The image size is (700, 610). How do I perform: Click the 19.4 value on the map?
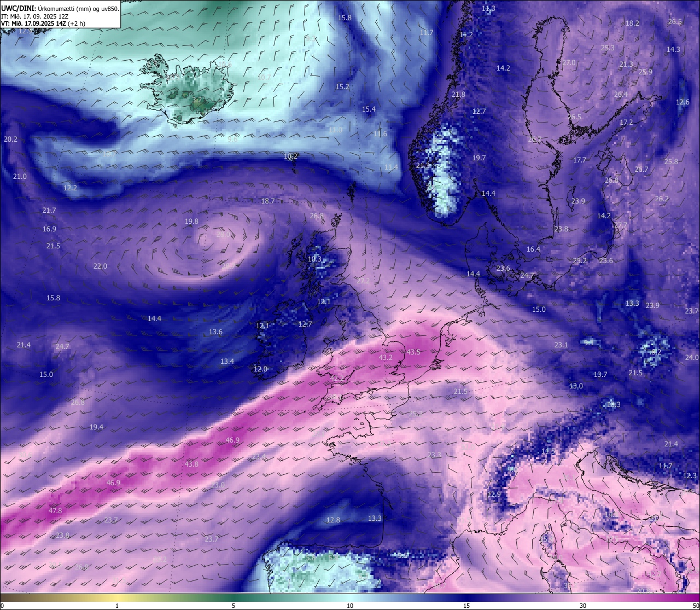tap(96, 427)
